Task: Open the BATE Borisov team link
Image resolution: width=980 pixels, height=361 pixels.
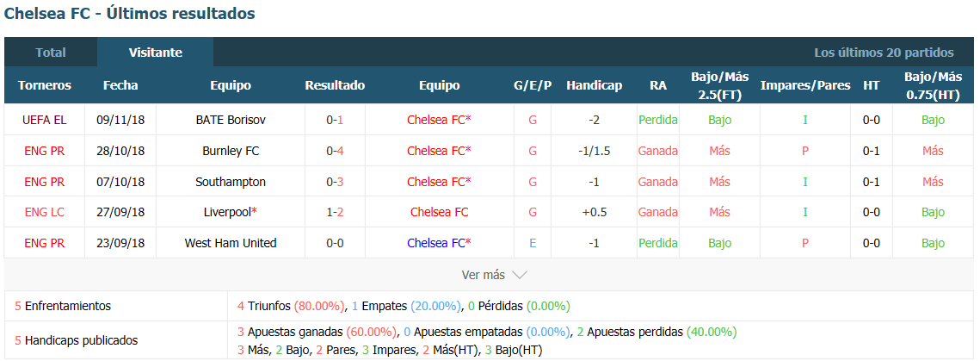Action: (x=231, y=120)
